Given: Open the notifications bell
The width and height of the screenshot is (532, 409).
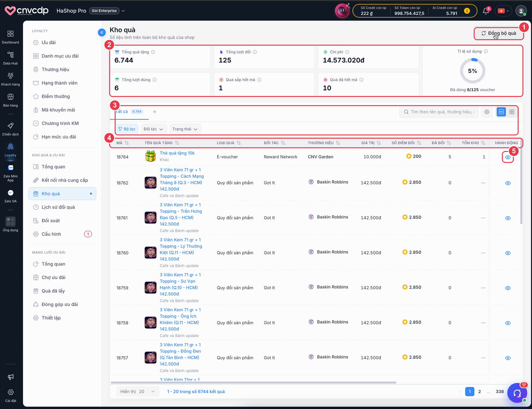Looking at the screenshot, I should click(x=486, y=11).
